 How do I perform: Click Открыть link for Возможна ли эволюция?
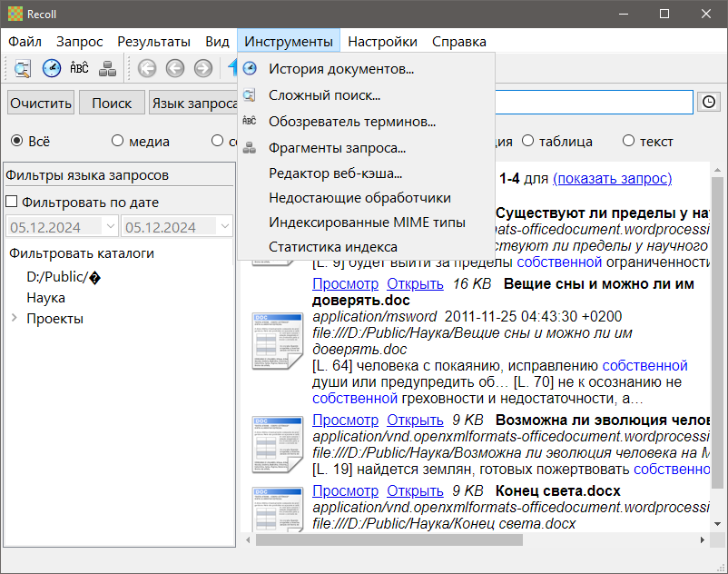point(415,420)
